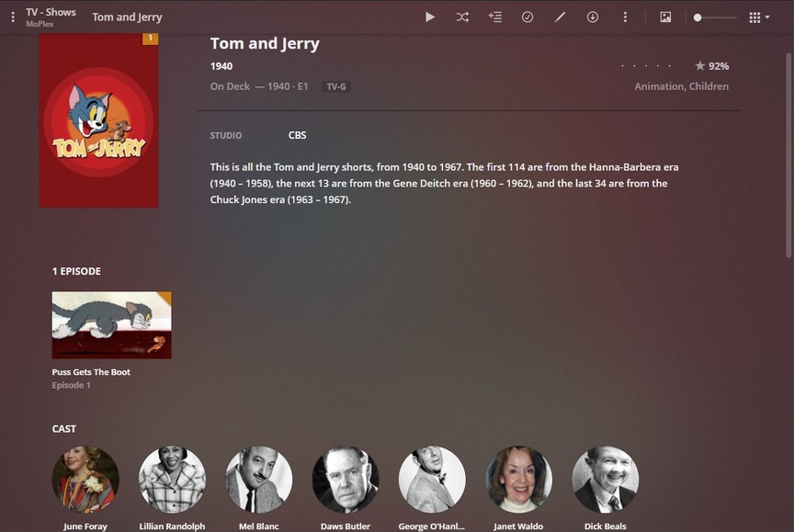This screenshot has width=794, height=532.
Task: Click Puss Gets The Boot title
Action: (91, 372)
